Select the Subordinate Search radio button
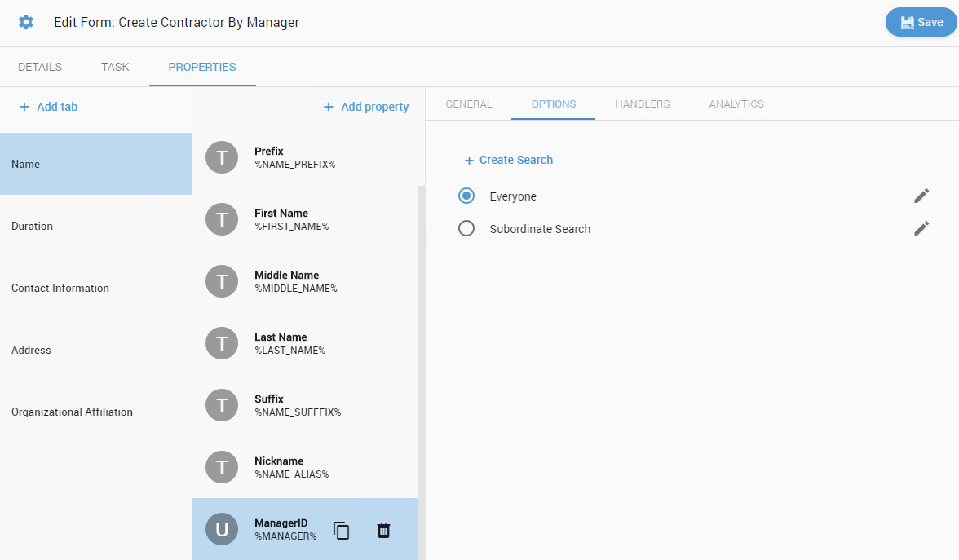 (466, 228)
